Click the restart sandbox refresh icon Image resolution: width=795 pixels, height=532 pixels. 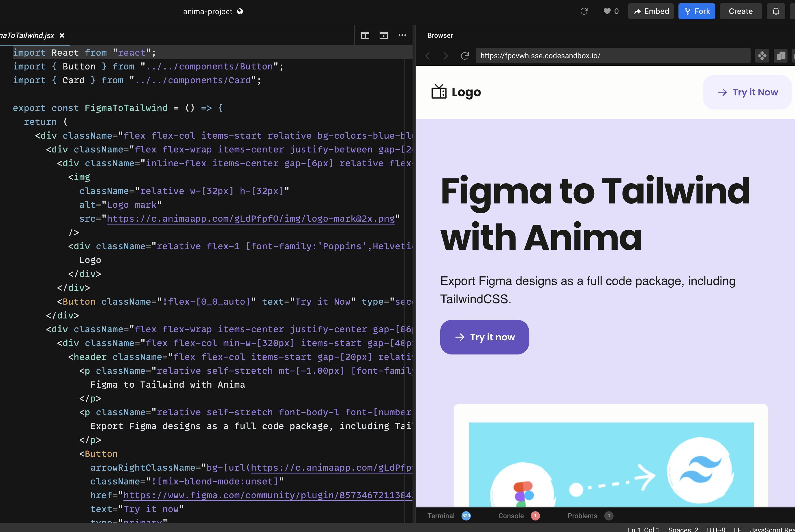(x=584, y=11)
